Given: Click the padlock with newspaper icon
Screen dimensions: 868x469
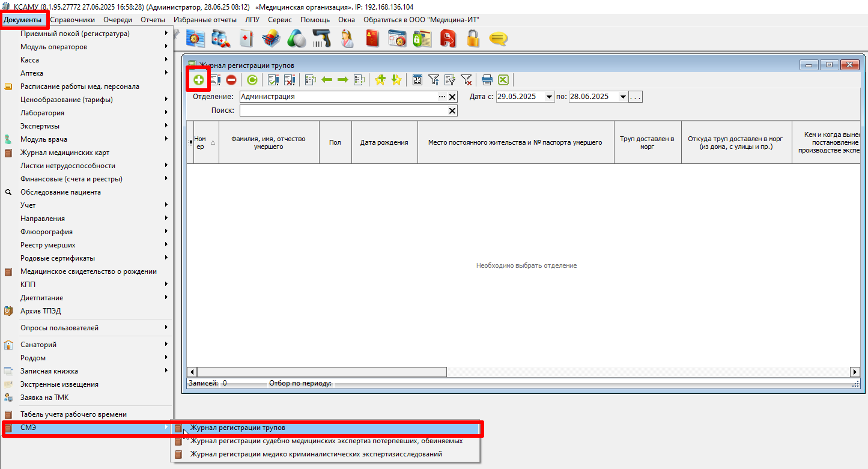Looking at the screenshot, I should click(x=422, y=39).
